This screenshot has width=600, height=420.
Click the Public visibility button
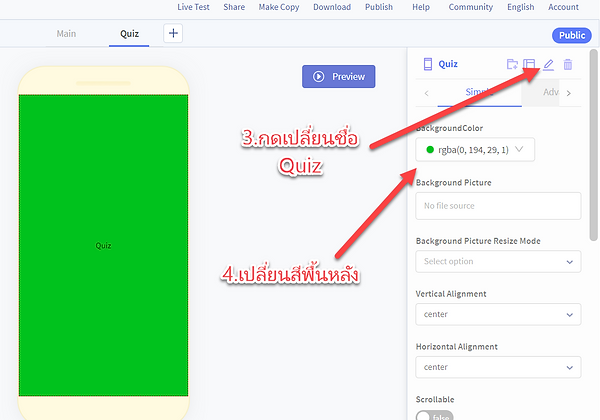tap(572, 35)
